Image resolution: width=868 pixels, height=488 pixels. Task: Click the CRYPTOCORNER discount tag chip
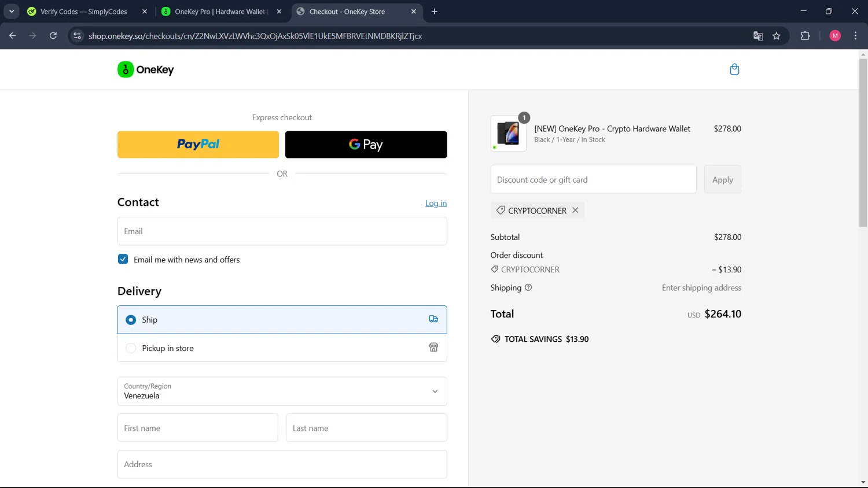(538, 210)
